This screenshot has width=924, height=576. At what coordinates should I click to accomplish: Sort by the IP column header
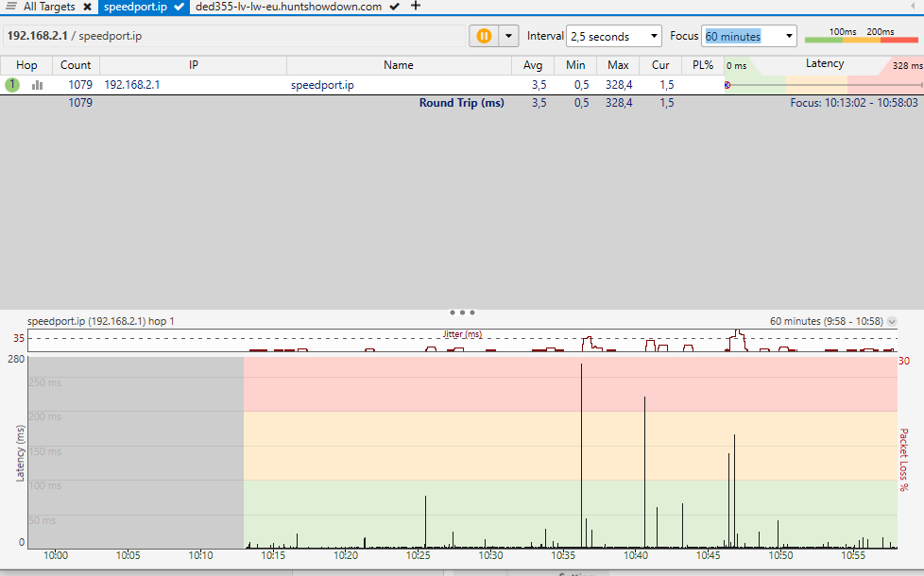pos(194,65)
